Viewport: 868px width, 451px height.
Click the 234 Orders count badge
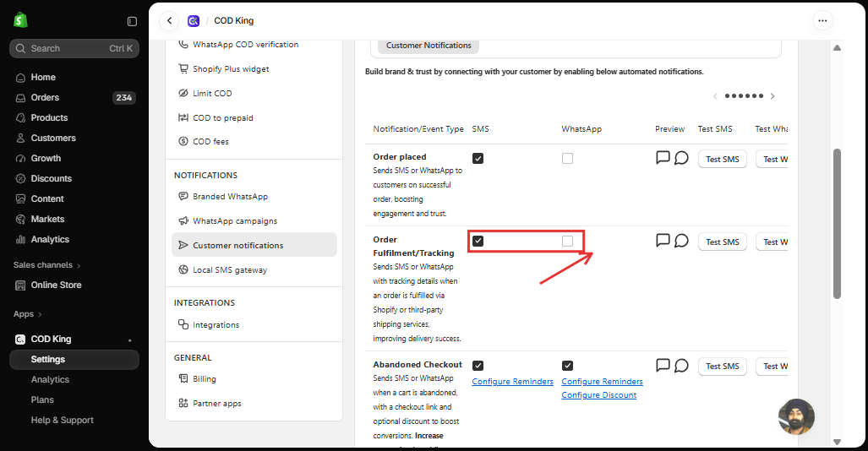tap(124, 98)
